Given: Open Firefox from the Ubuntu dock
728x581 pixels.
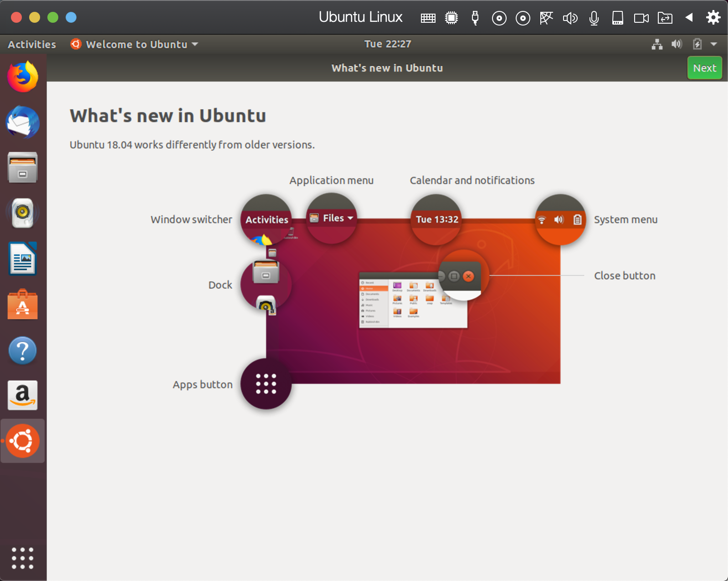Looking at the screenshot, I should click(23, 76).
